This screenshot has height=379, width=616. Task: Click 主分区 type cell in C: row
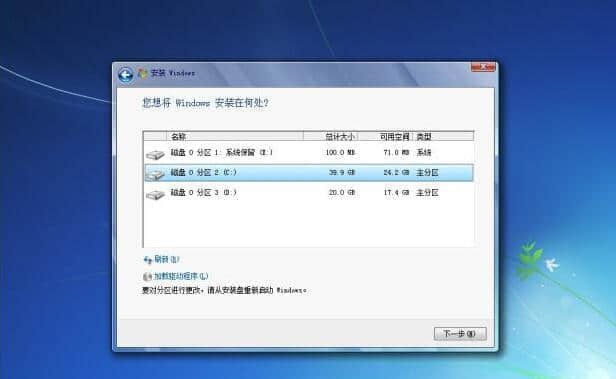427,172
